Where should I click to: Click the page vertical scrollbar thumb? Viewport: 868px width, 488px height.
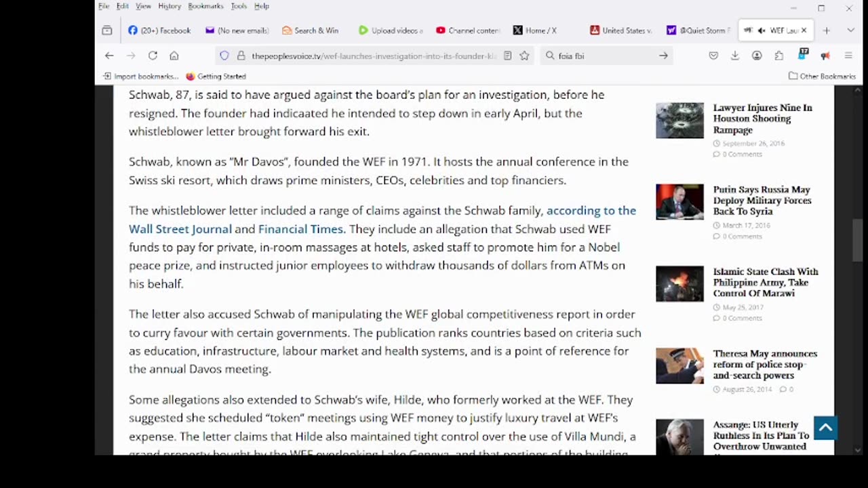[857, 239]
